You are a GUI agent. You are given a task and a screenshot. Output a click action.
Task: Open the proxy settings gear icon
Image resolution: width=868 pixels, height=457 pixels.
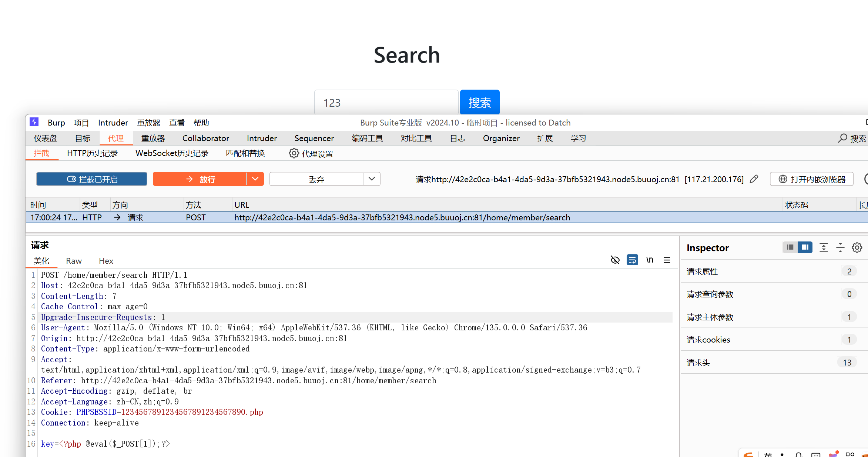(x=294, y=153)
